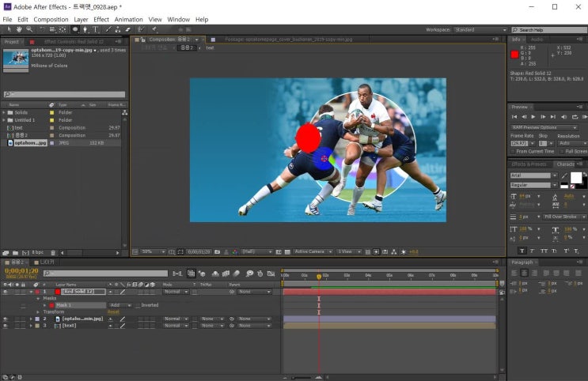Click the show channel RGB icon
Image resolution: width=588 pixels, height=381 pixels.
tap(235, 251)
